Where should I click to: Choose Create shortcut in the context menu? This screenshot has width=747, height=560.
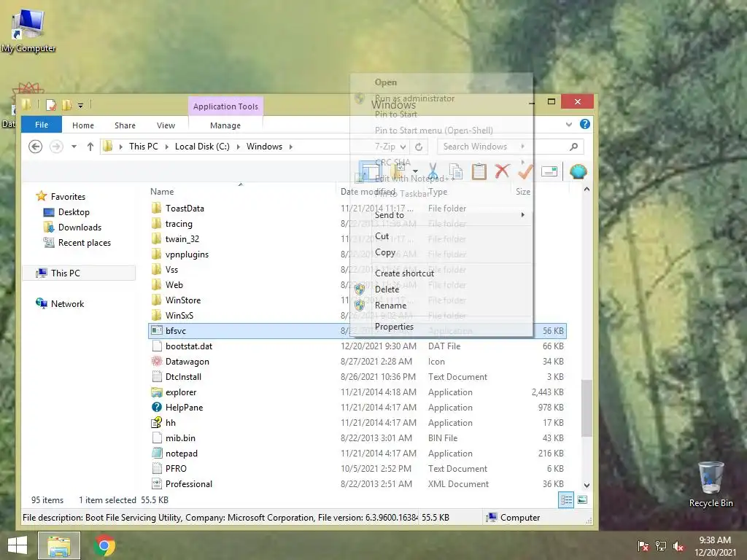(x=404, y=273)
